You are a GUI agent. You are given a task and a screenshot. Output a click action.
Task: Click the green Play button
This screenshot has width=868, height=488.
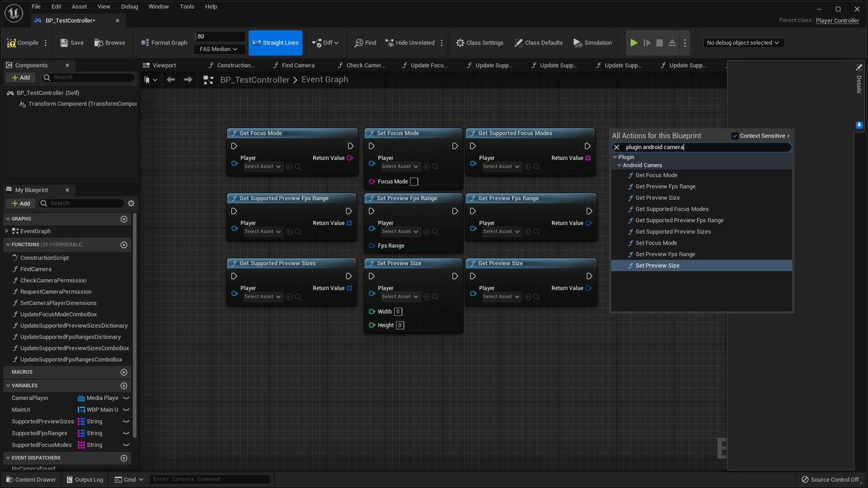click(x=634, y=43)
